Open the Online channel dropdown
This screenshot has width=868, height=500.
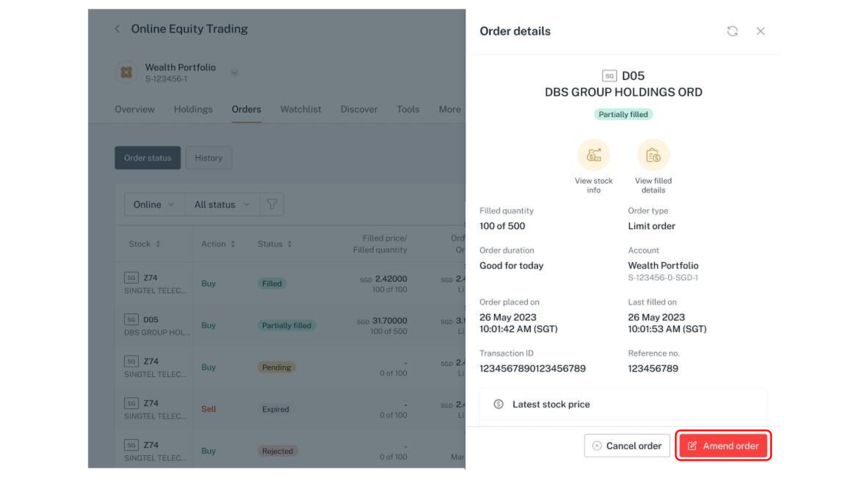154,204
